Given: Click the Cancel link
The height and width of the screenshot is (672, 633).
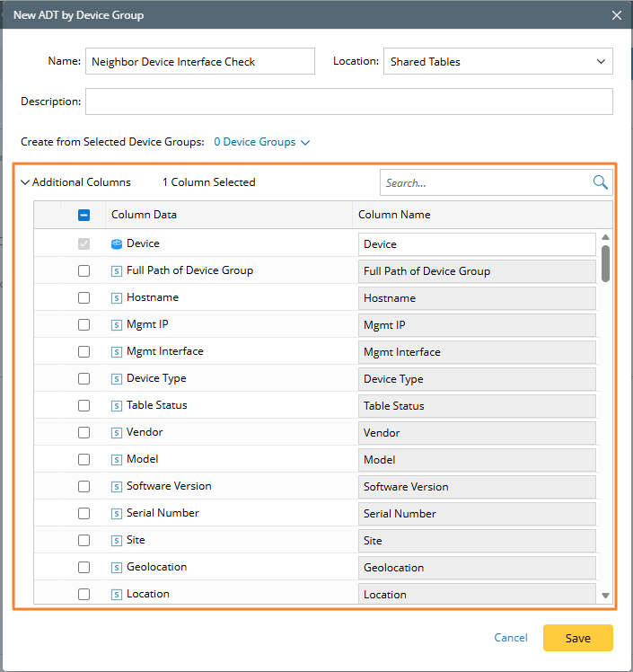Looking at the screenshot, I should (511, 638).
